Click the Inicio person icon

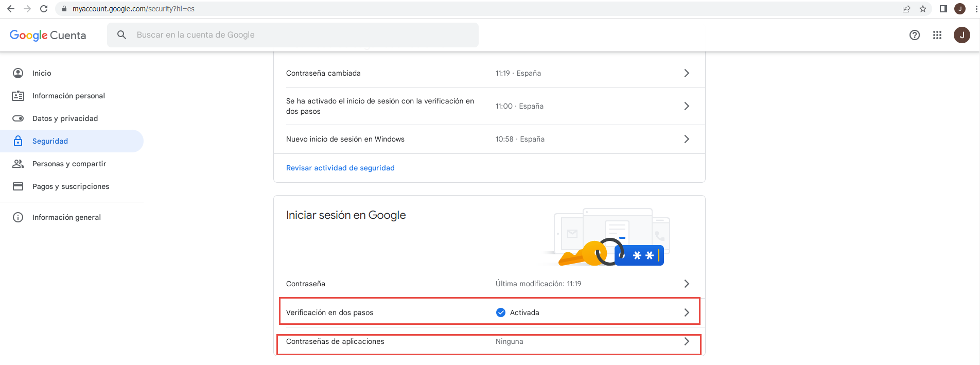point(18,73)
